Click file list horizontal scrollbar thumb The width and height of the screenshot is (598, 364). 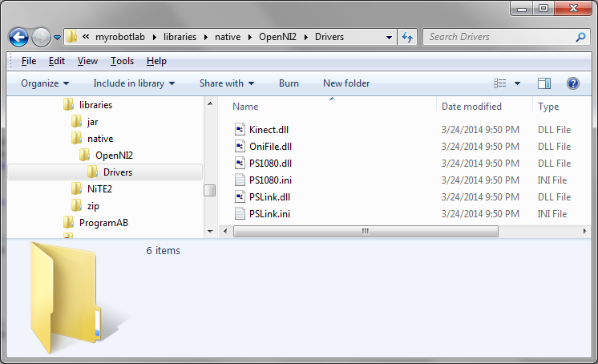tap(366, 231)
